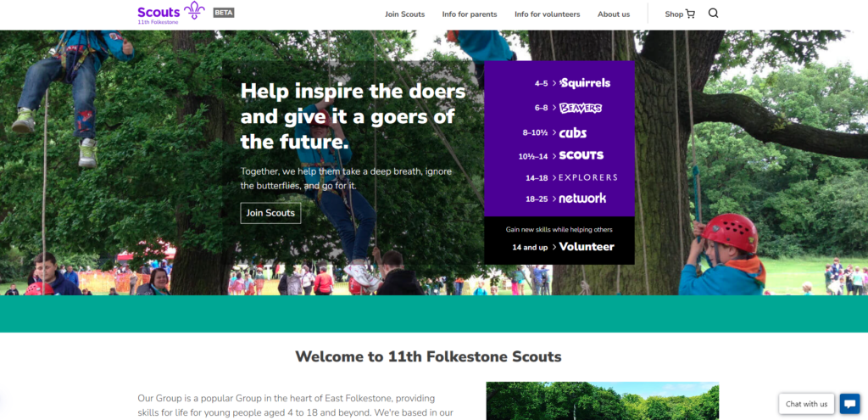Open the Join Scouts menu item
The width and height of the screenshot is (868, 420).
tap(404, 14)
